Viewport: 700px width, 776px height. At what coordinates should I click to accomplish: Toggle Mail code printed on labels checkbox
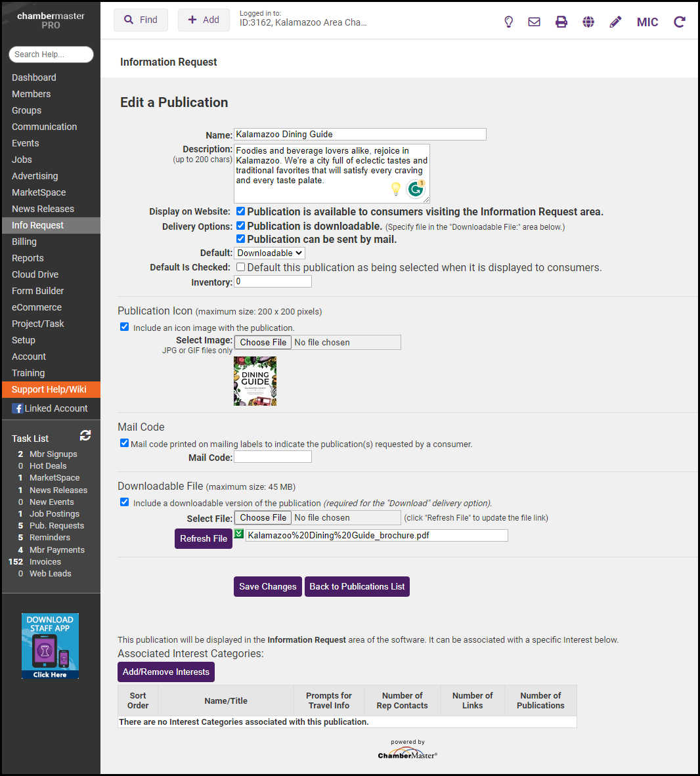124,443
